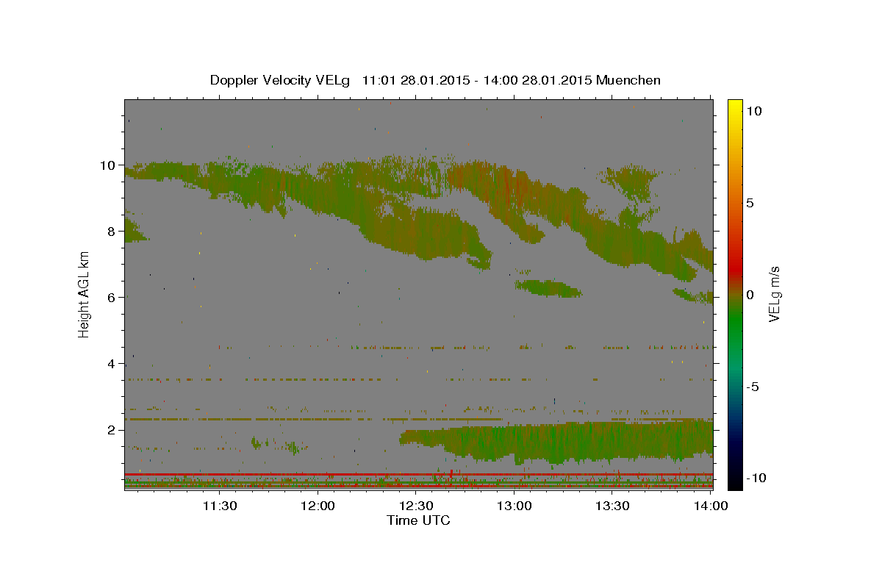This screenshot has height=588, width=882.
Task: Click the small cloud patch near 6 km at 13:10
Action: (x=549, y=287)
